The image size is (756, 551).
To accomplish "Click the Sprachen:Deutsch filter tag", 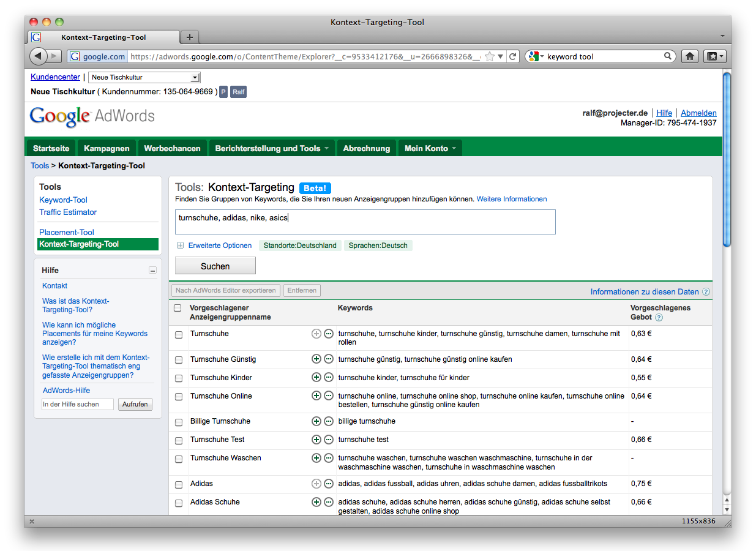I will (x=378, y=246).
